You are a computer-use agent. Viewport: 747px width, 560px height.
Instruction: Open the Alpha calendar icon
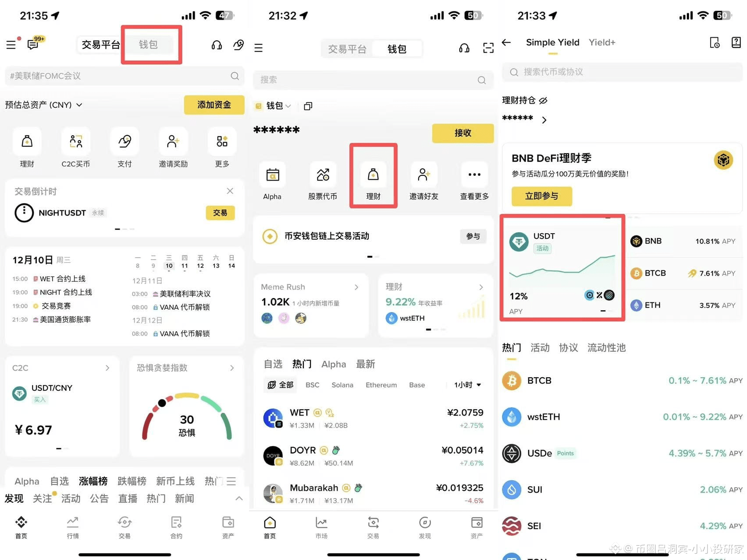click(272, 175)
